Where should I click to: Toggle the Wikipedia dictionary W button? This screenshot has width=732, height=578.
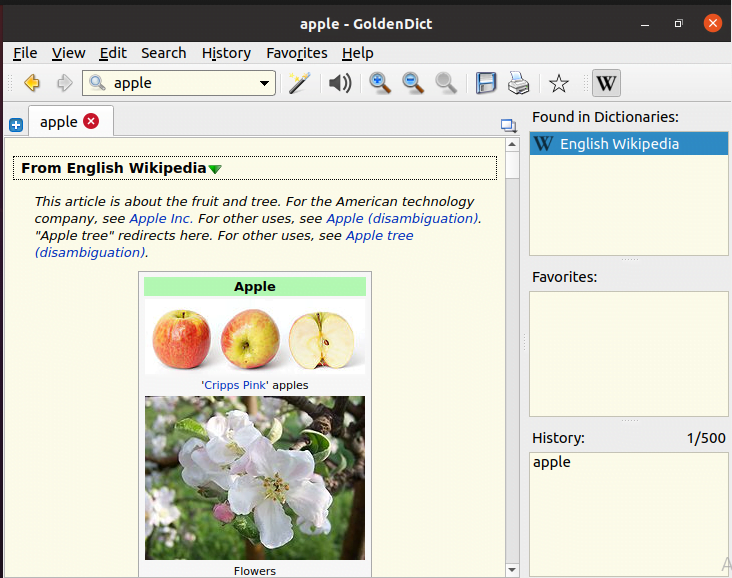pos(606,83)
